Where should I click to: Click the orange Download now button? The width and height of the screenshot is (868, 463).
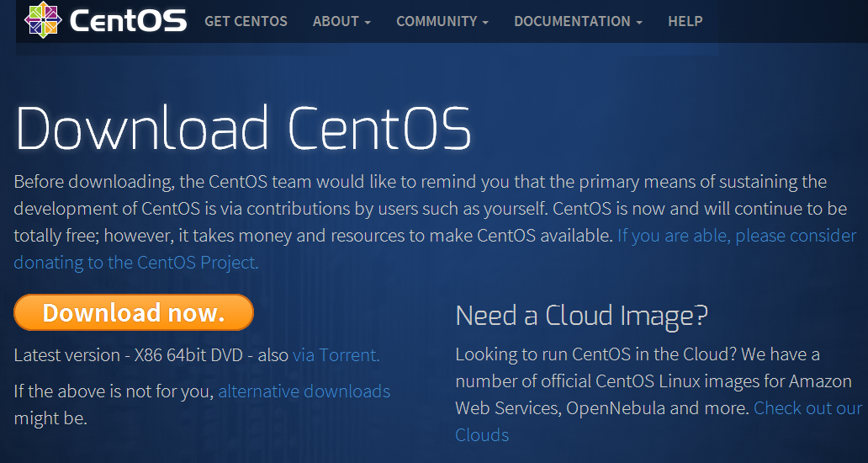click(x=134, y=312)
